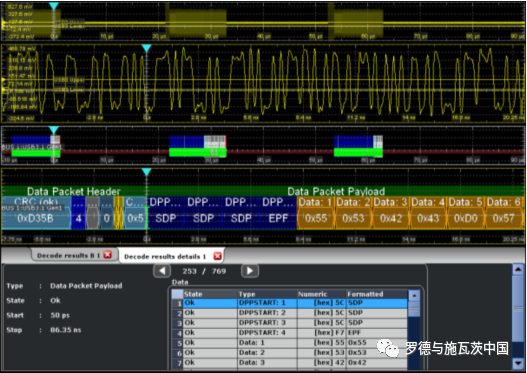Close the Decode results B 1 tab

[x=108, y=255]
